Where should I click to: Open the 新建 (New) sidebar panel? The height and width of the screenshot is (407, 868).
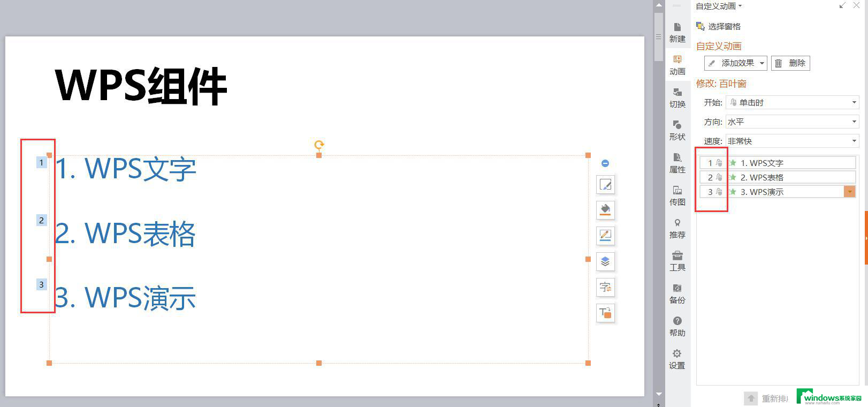point(677,33)
